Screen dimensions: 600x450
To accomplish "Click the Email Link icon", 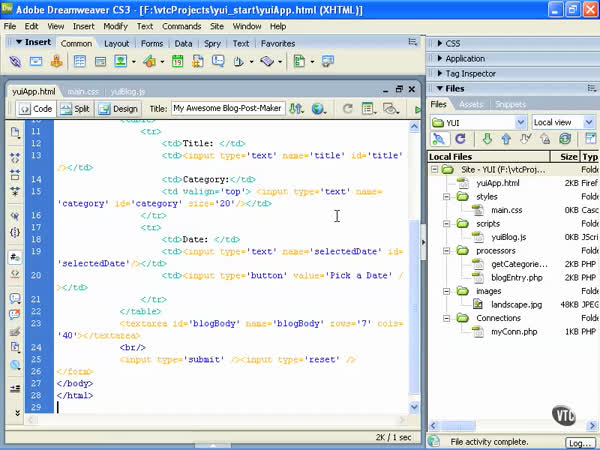I will 36,62.
